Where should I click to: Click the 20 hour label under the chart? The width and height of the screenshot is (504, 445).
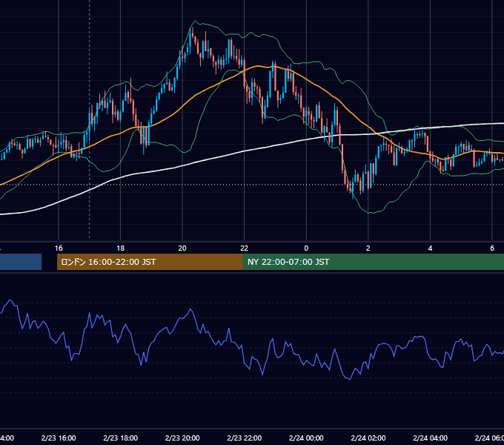click(x=182, y=248)
